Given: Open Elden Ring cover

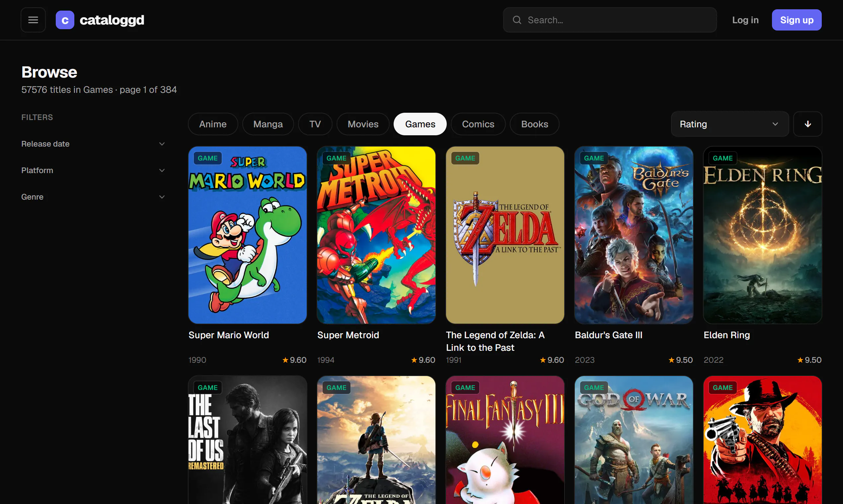Looking at the screenshot, I should click(x=762, y=235).
